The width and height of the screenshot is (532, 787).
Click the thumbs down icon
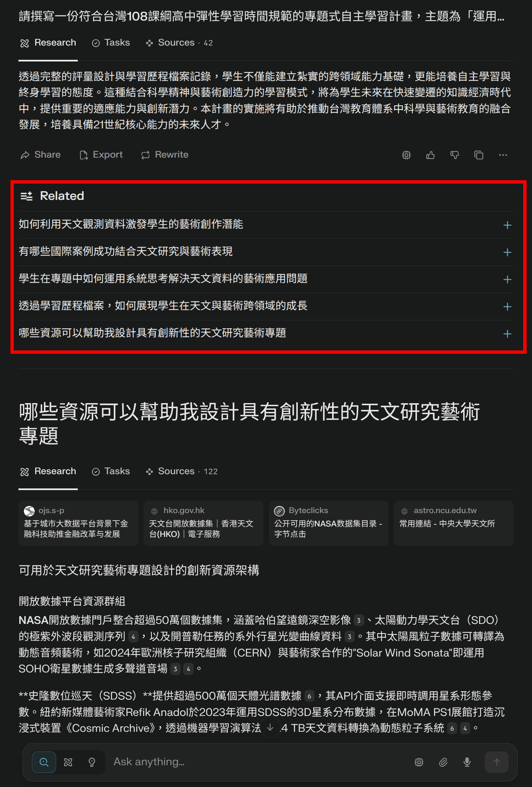(x=455, y=155)
